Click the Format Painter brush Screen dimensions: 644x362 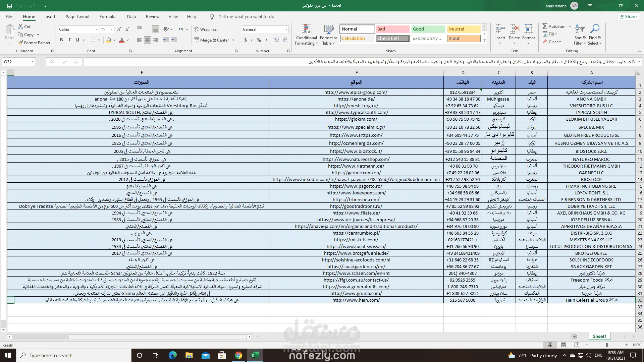pos(21,43)
